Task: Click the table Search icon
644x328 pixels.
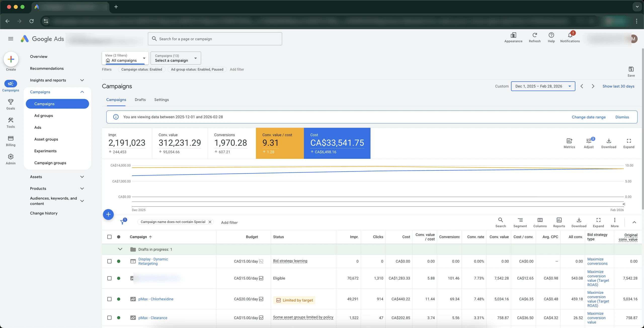Action: coord(501,223)
